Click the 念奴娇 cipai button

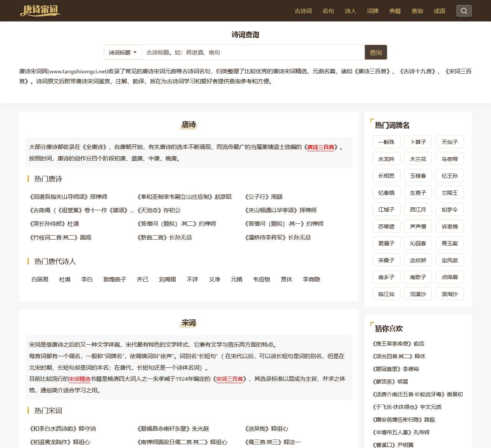(x=418, y=260)
